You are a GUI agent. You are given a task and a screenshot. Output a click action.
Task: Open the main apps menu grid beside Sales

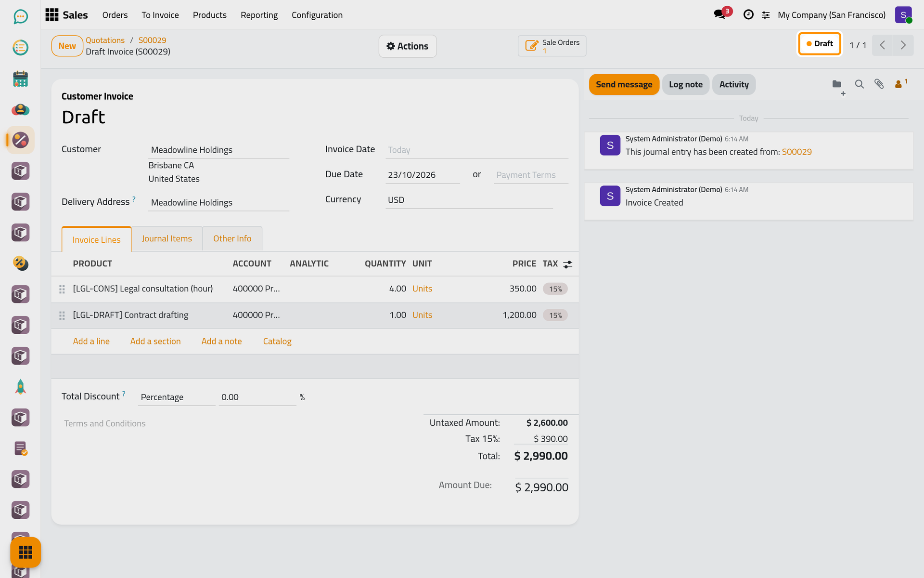tap(52, 15)
